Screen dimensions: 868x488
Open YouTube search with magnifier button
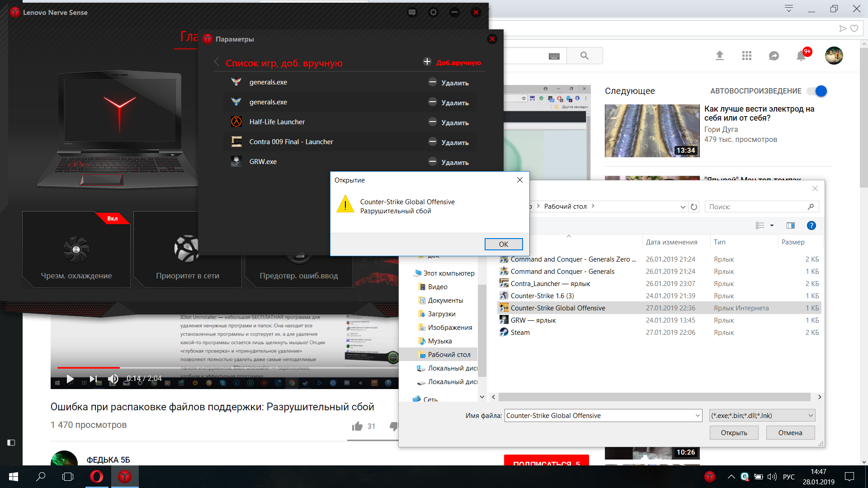pyautogui.click(x=585, y=56)
